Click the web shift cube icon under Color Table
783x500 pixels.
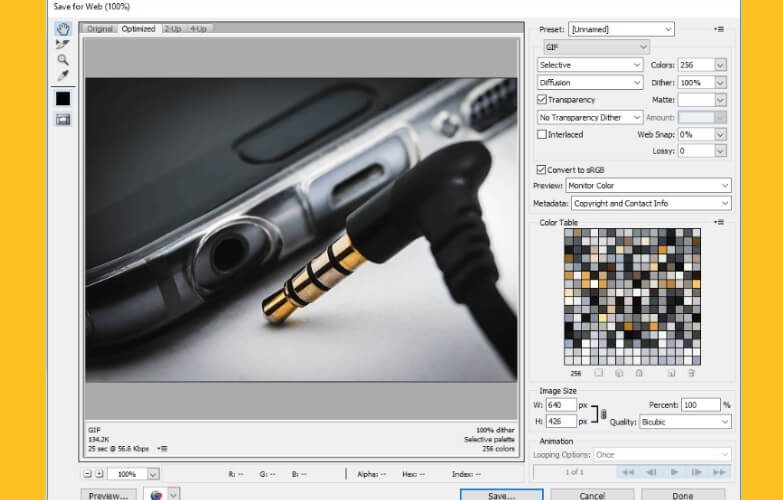[619, 373]
